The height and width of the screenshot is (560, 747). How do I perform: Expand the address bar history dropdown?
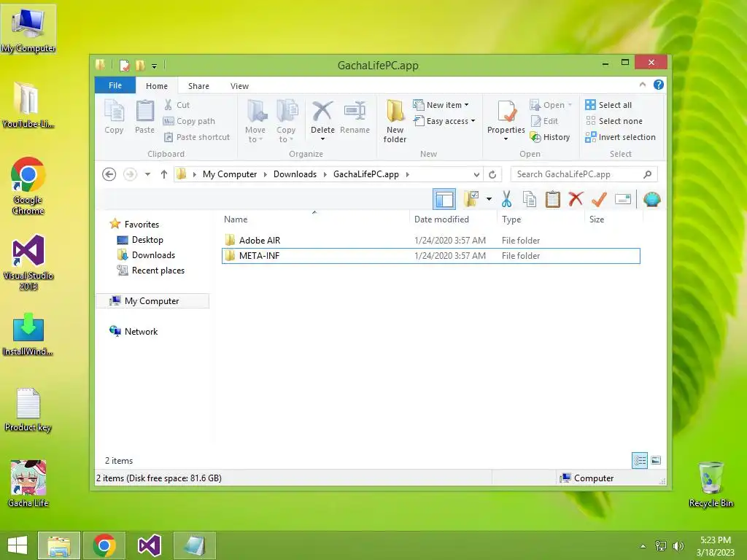[476, 175]
